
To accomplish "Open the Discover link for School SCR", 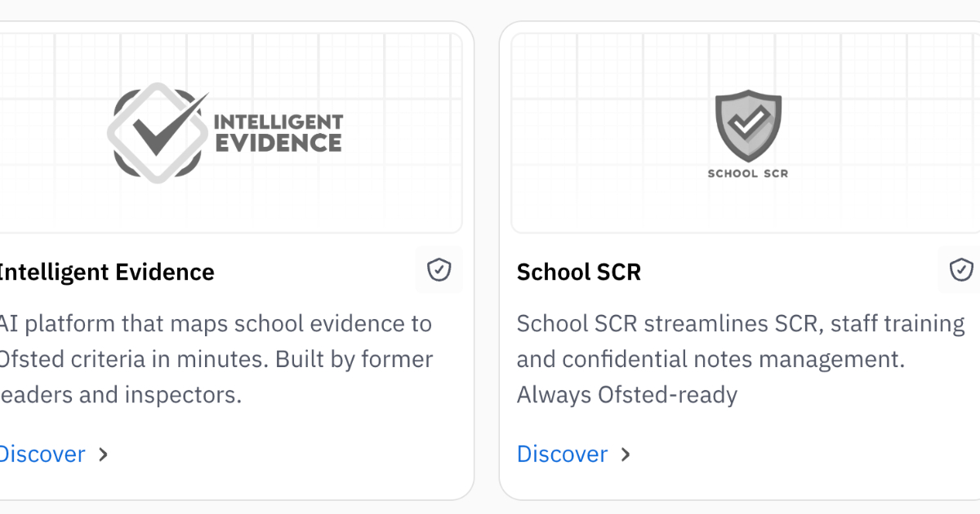I will point(563,454).
